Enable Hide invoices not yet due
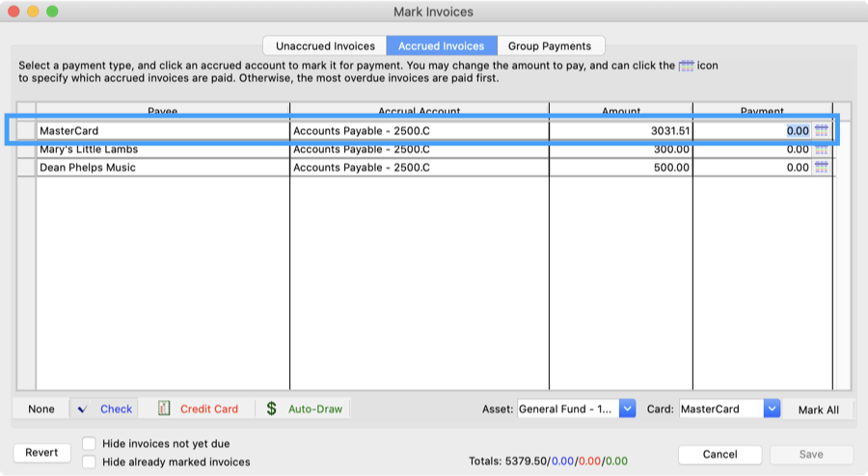 [x=90, y=444]
